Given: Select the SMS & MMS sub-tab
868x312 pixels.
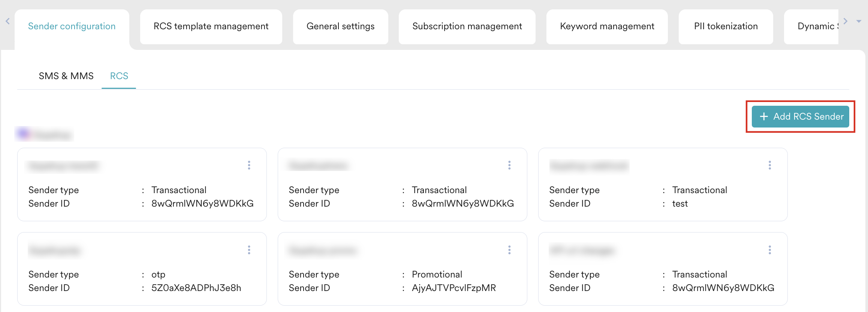Looking at the screenshot, I should tap(66, 76).
